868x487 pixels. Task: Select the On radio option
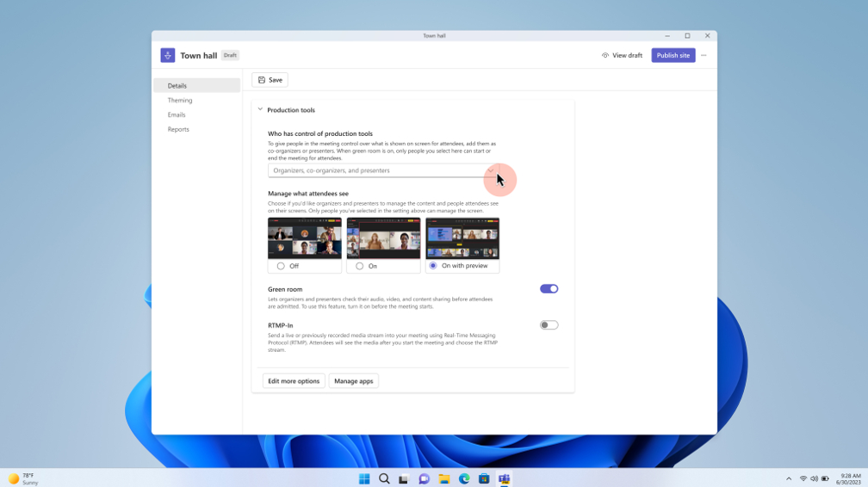tap(360, 266)
